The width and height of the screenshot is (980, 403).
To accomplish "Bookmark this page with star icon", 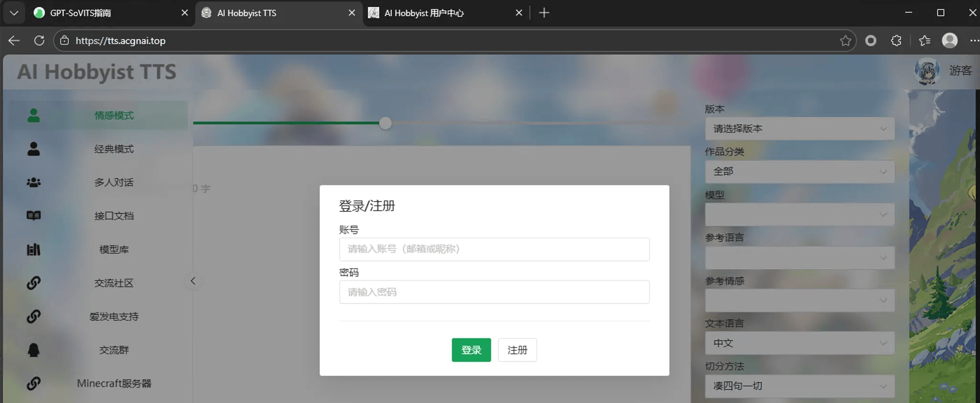I will [845, 41].
